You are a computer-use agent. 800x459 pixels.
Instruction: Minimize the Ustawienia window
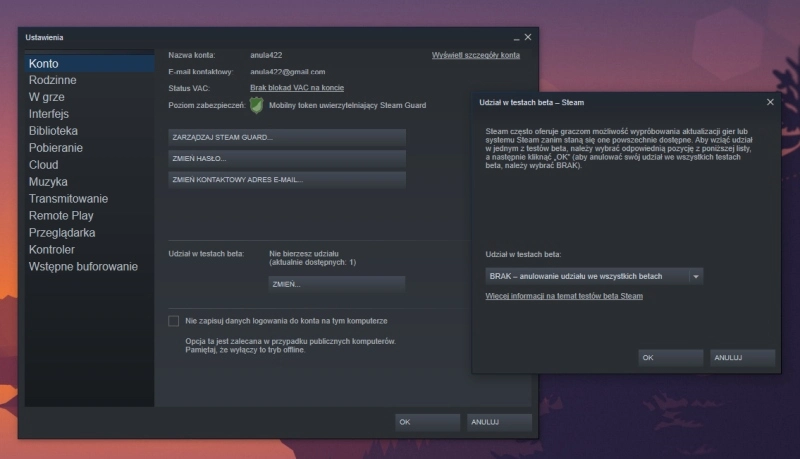tap(516, 38)
